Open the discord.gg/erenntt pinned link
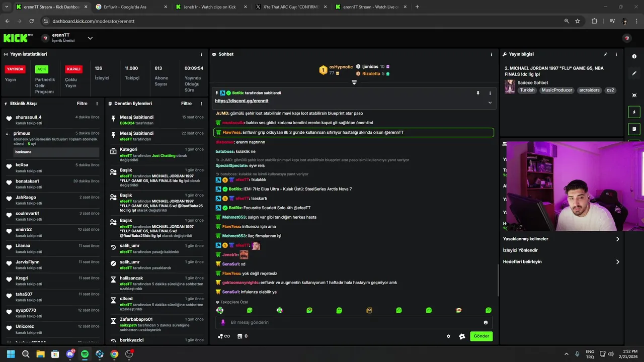This screenshot has height=362, width=644. click(x=242, y=101)
